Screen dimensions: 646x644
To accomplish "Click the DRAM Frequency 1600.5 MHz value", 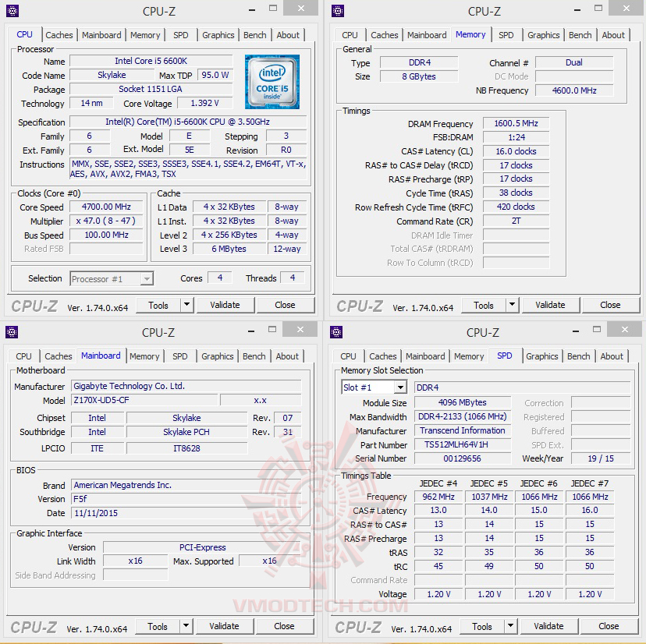I will pyautogui.click(x=516, y=123).
